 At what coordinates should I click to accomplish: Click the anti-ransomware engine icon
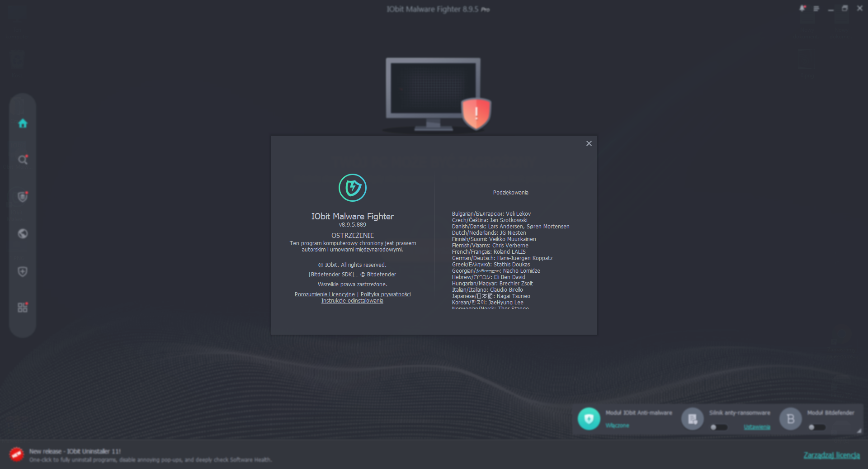pos(693,419)
